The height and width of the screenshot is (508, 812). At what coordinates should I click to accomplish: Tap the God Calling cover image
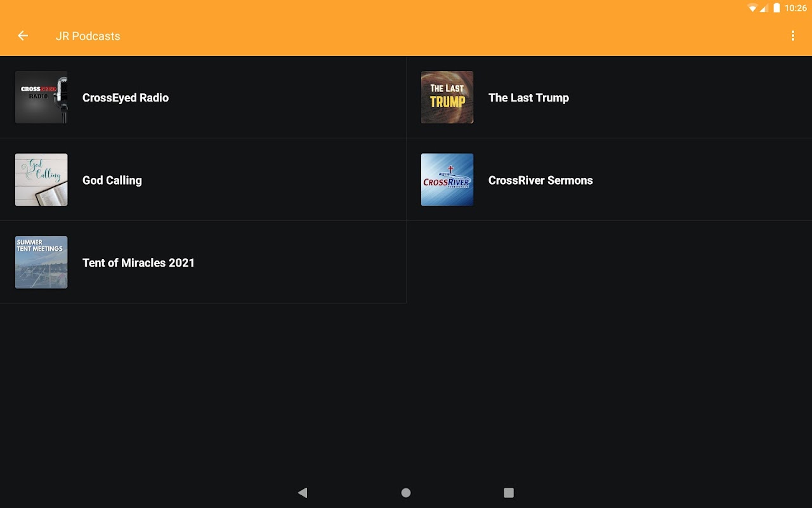coord(41,180)
